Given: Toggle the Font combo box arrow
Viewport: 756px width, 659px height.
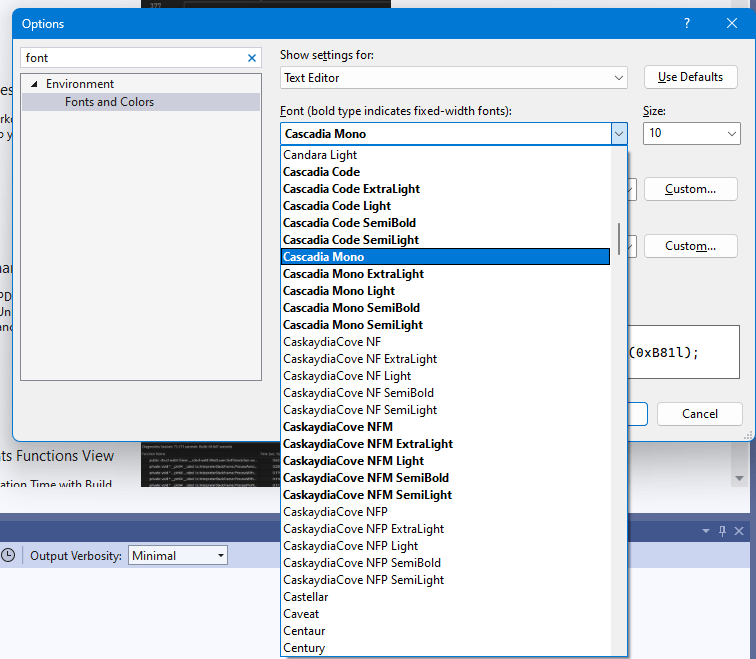Looking at the screenshot, I should (619, 134).
